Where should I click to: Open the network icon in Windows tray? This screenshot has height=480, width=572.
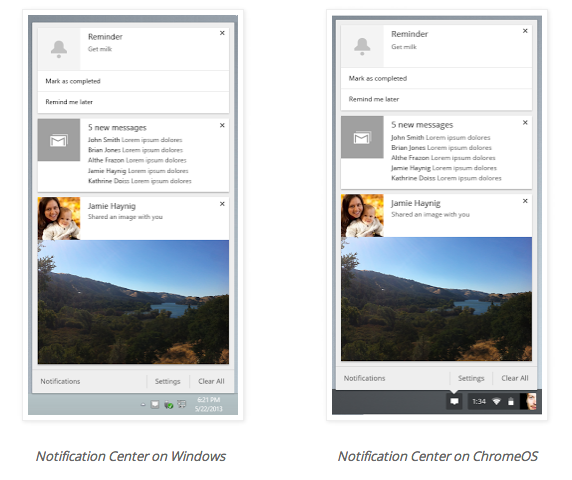pyautogui.click(x=181, y=404)
